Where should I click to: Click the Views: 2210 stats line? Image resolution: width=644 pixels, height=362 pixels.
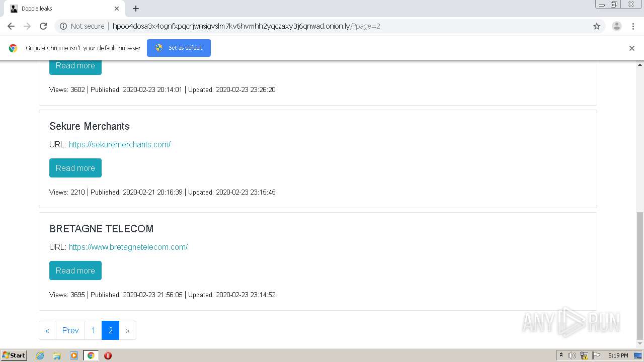tap(163, 192)
